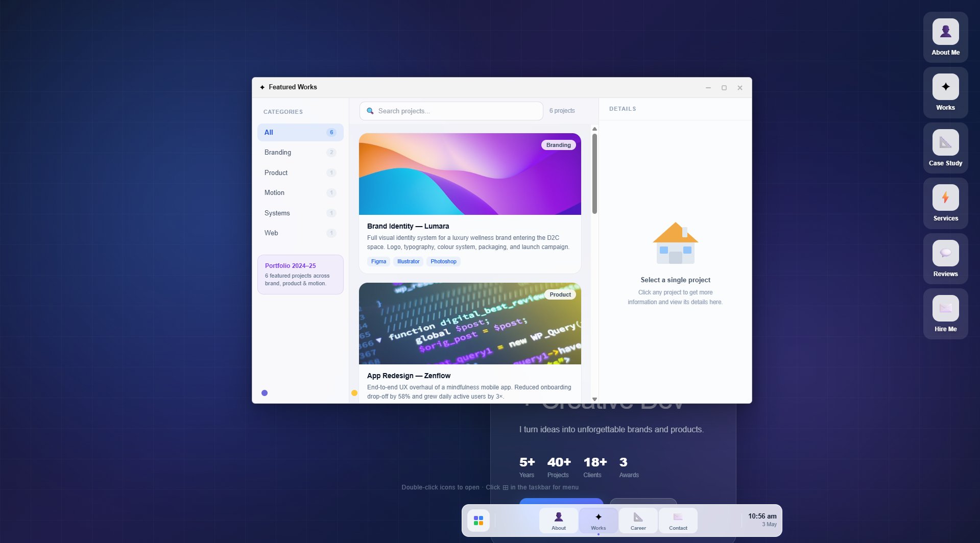
Task: Click the magnifier icon in search box
Action: [370, 111]
